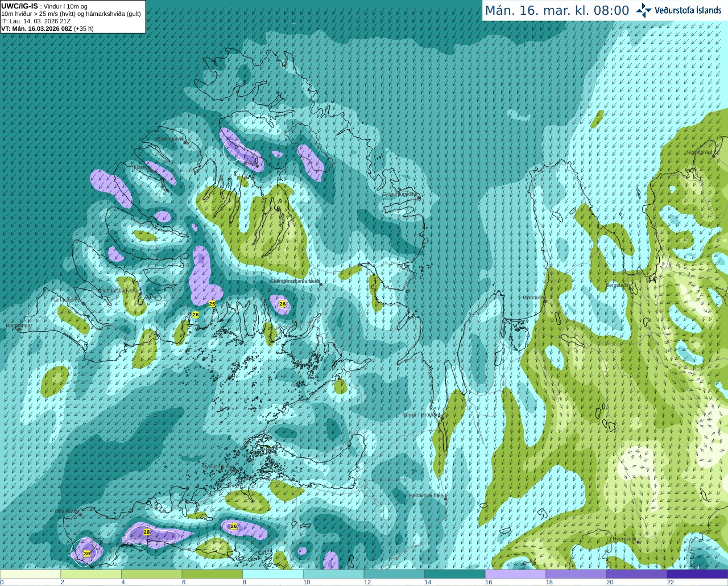Click the Bíldudalsflugvöllur station label
728x586 pixels.
pos(118,290)
